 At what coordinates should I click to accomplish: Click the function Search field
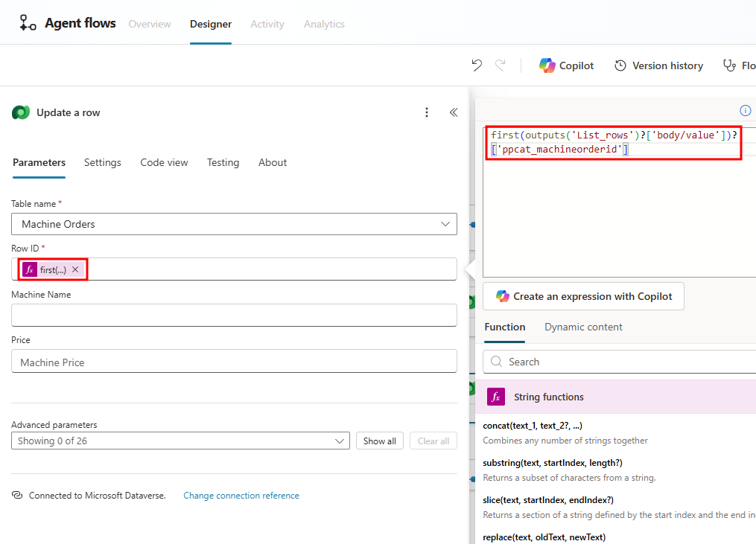tap(620, 362)
